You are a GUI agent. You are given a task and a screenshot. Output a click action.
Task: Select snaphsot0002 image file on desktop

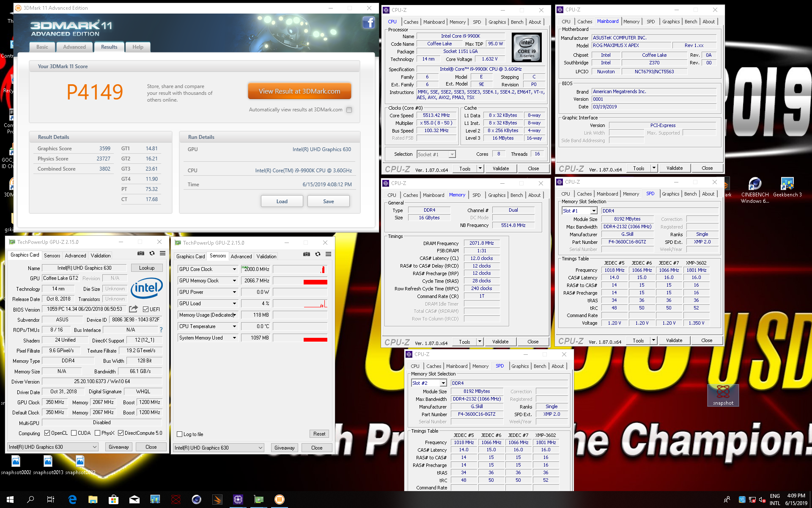[16, 465]
